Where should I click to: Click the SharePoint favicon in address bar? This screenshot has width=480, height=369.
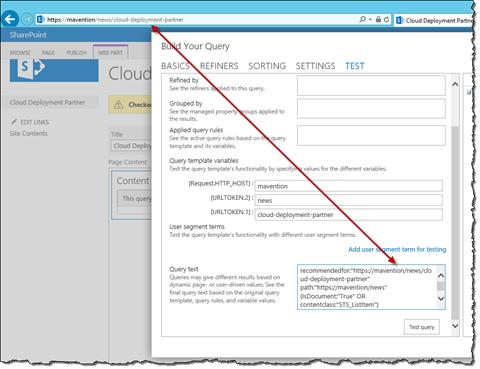coord(41,19)
